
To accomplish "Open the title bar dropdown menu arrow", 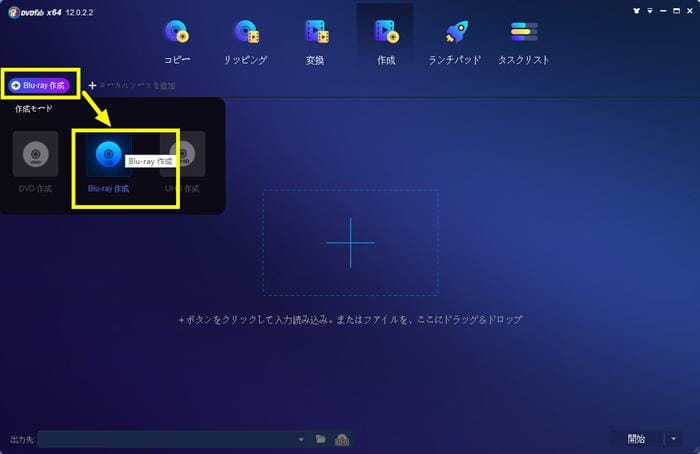I will point(650,11).
